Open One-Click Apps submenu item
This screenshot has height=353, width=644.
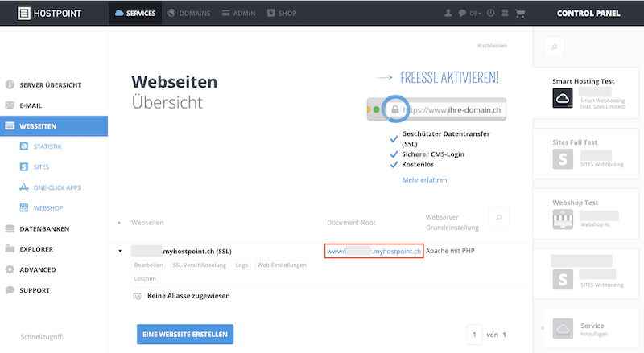coord(57,187)
